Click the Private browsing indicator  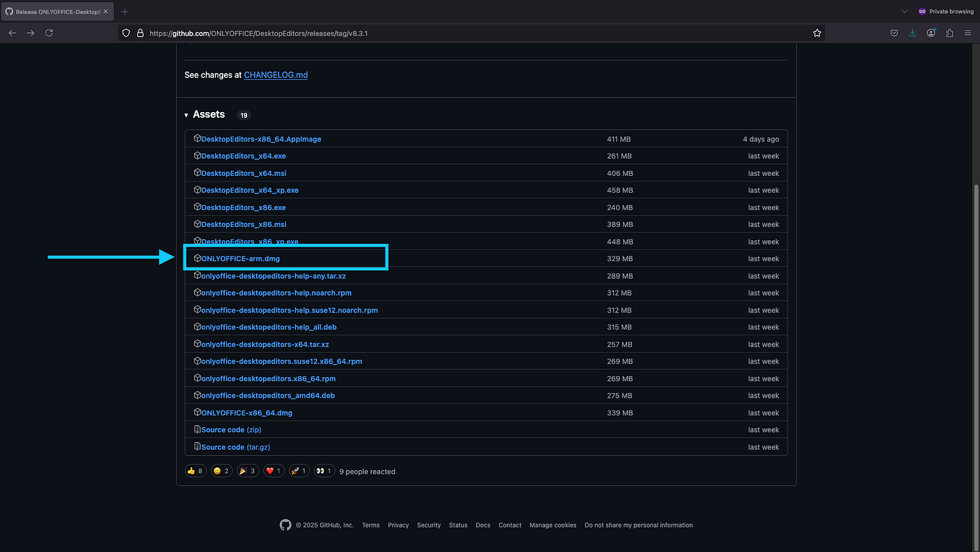tap(946, 11)
